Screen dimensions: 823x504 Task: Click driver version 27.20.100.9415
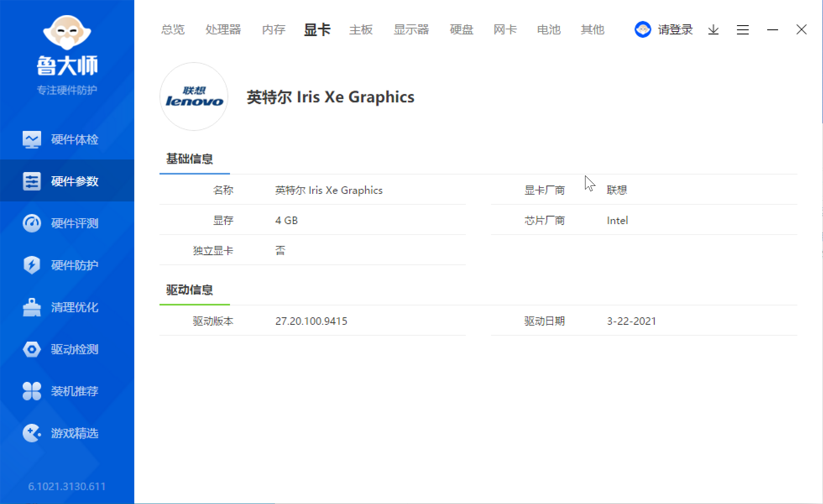click(x=311, y=321)
